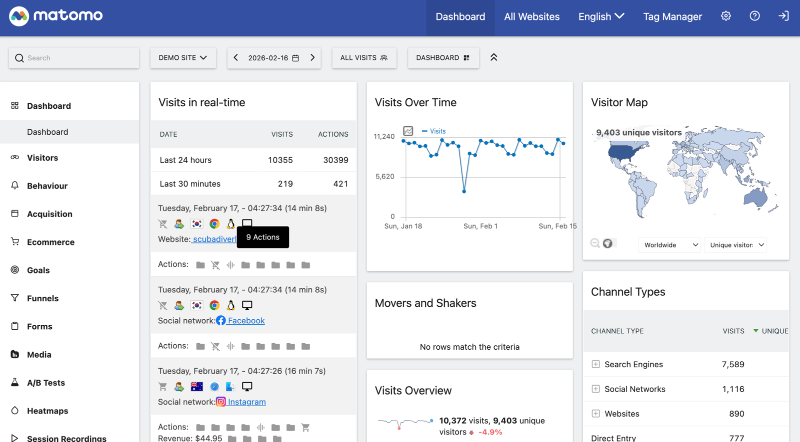The height and width of the screenshot is (442, 800).
Task: Open the Demo Site selector dropdown
Action: (183, 58)
